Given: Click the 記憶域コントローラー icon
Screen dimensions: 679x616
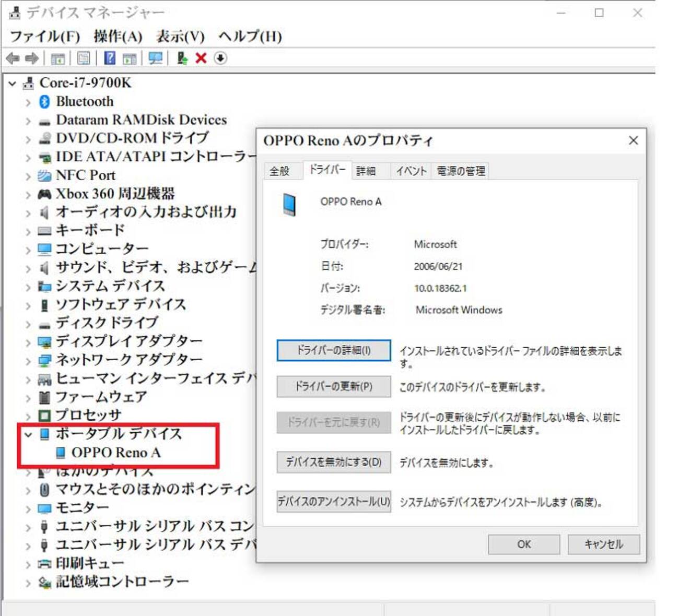Looking at the screenshot, I should [44, 582].
